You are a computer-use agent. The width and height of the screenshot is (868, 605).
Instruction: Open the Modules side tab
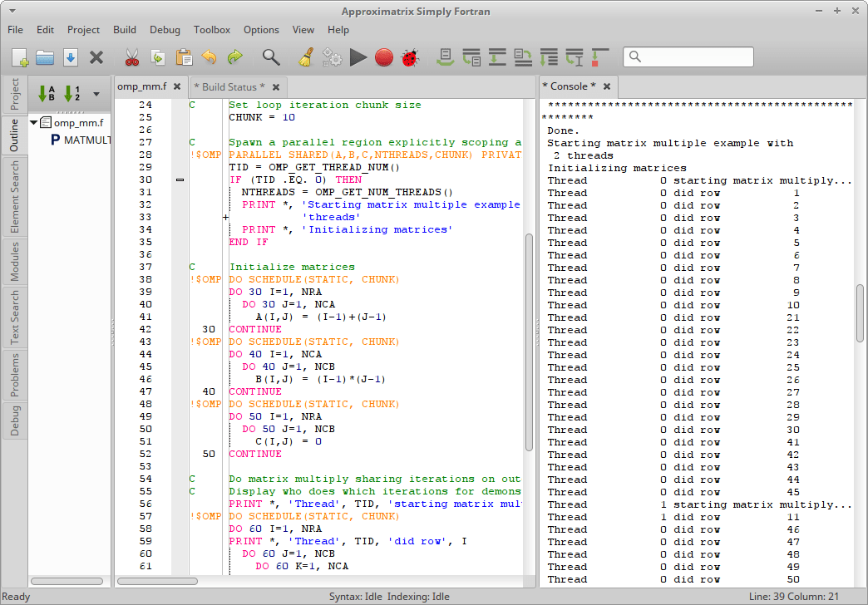(x=14, y=261)
